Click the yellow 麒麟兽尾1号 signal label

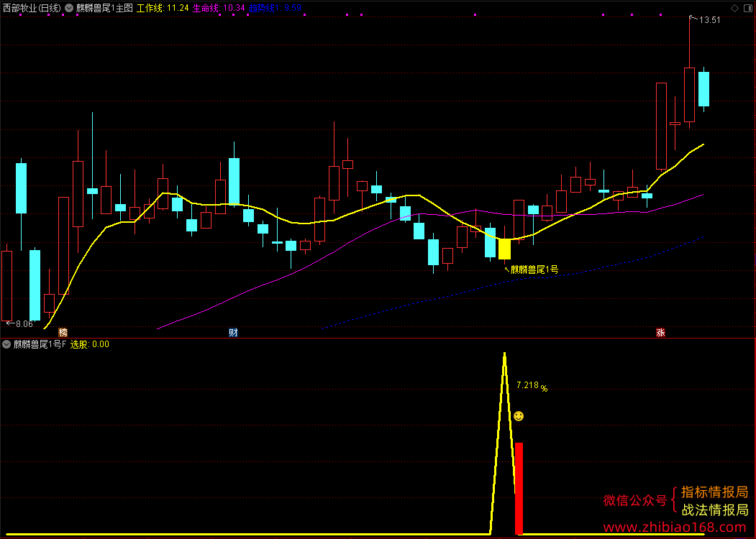click(x=534, y=269)
